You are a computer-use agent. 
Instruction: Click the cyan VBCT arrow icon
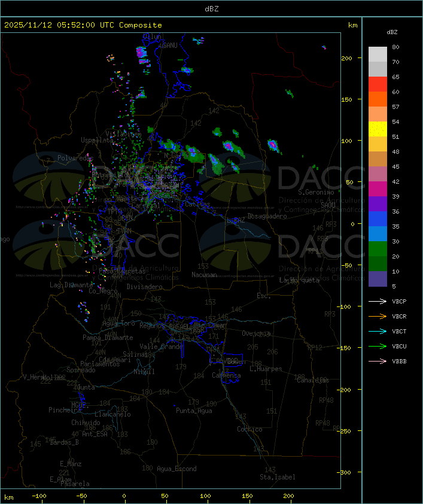(x=378, y=331)
